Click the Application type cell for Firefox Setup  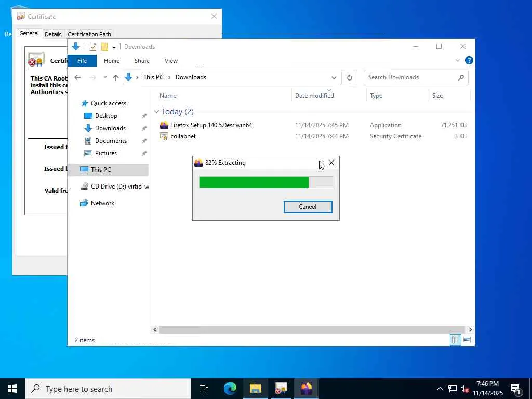[x=385, y=125]
